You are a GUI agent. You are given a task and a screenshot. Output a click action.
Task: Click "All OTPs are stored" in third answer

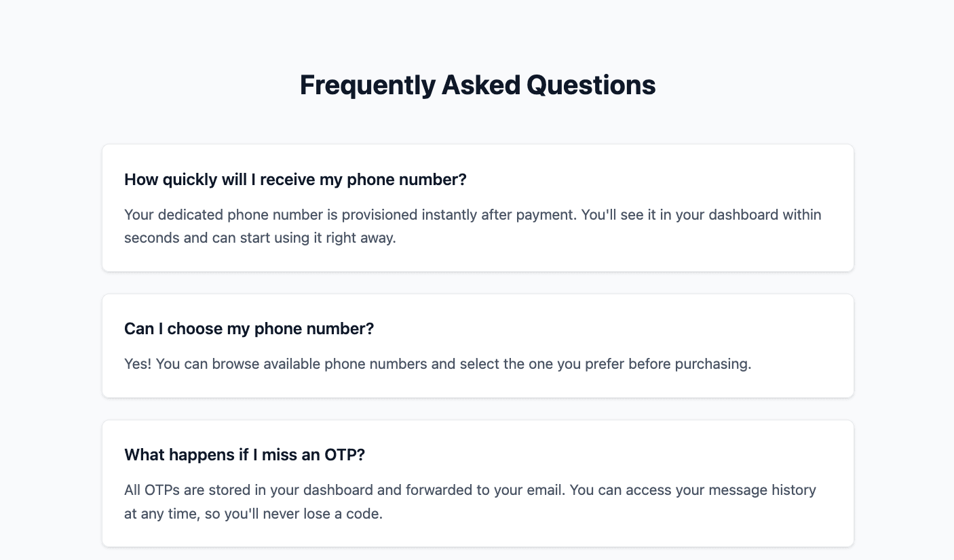pos(188,490)
